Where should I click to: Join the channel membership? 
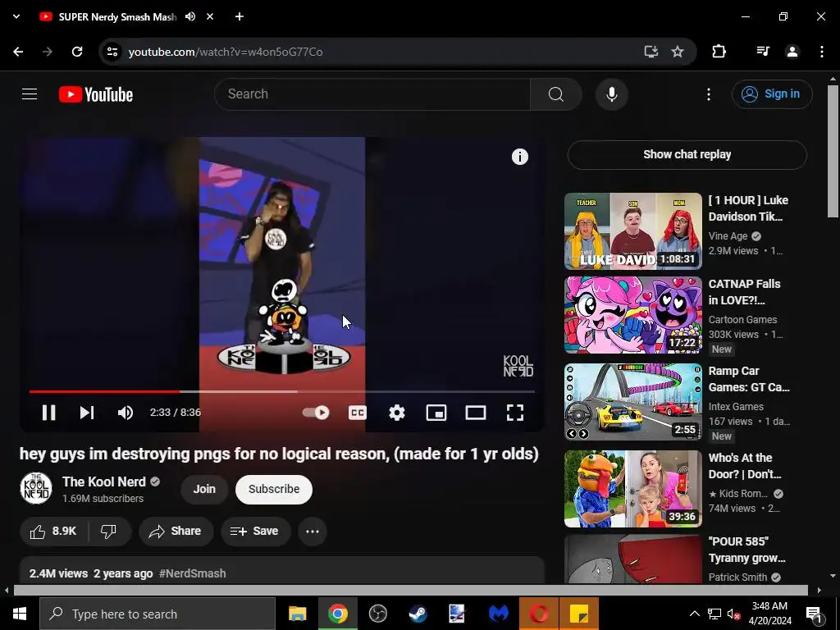click(x=204, y=489)
